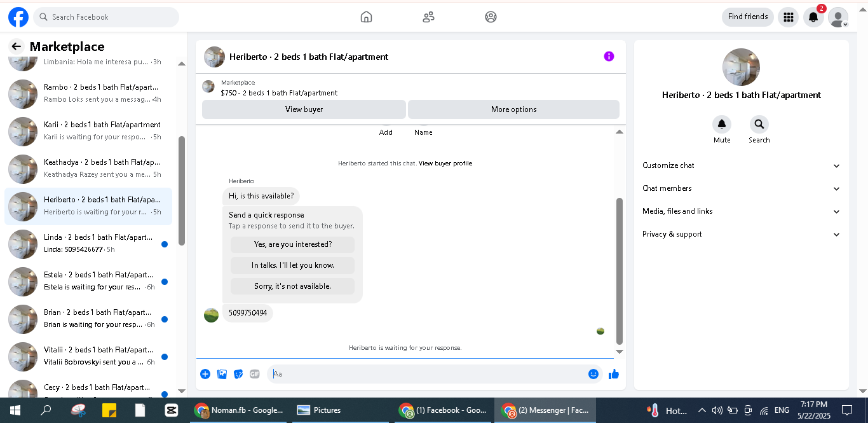Image resolution: width=868 pixels, height=423 pixels.
Task: Switch to Noman.fb Chrome taskbar window
Action: coord(240,410)
